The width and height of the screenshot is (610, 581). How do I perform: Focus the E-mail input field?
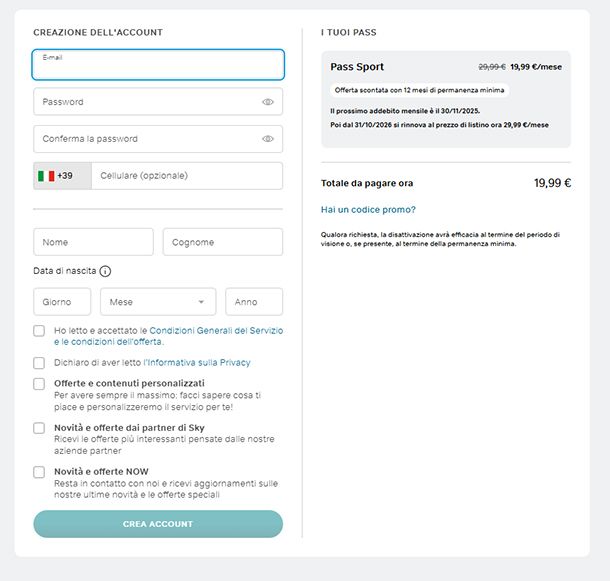(x=158, y=66)
